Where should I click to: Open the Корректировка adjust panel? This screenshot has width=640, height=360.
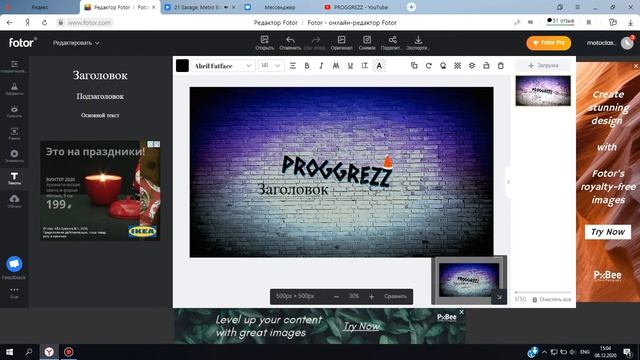(14, 67)
